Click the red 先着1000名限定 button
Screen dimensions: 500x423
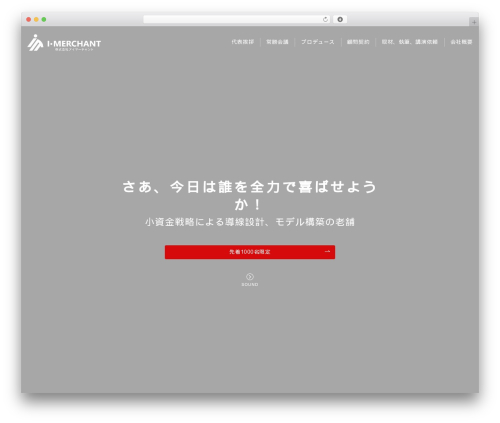point(250,252)
